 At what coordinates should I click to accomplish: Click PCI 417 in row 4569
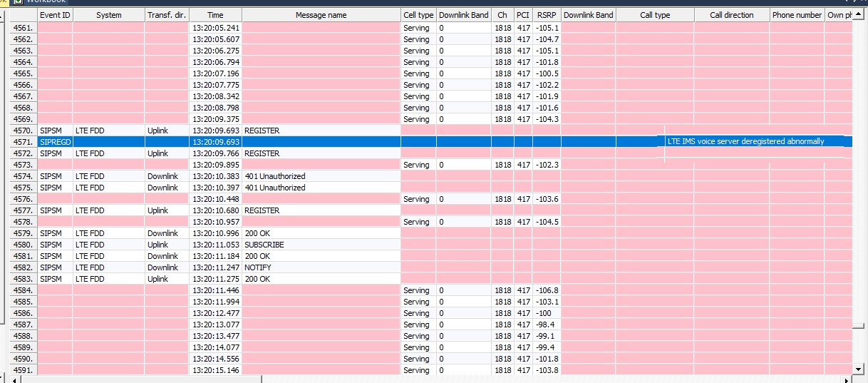click(523, 119)
